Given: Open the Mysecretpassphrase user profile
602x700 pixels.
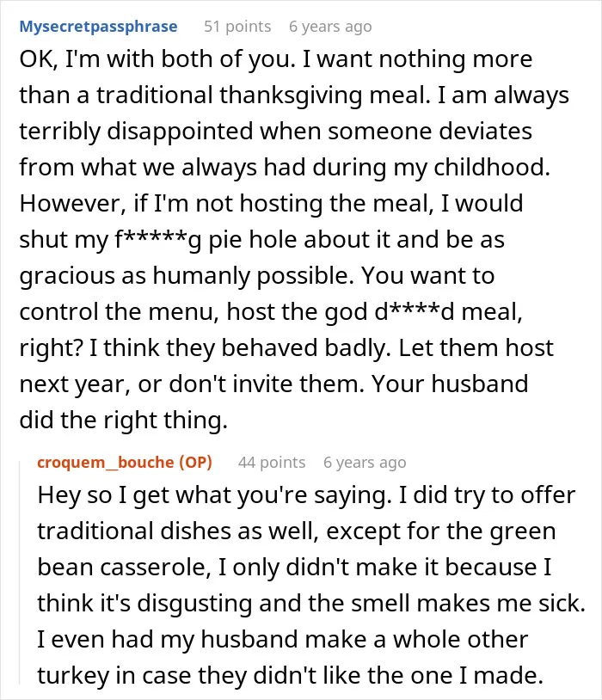Looking at the screenshot, I should click(98, 27).
